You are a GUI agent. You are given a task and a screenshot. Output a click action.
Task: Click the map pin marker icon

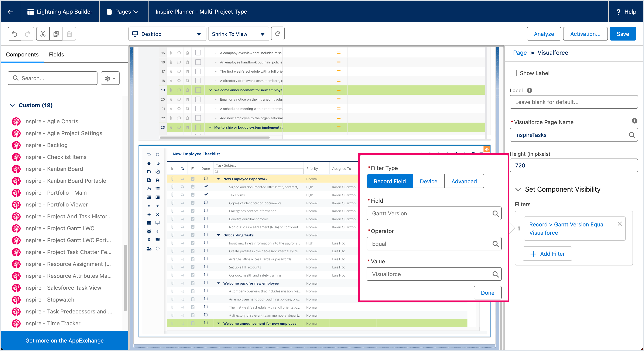(149, 240)
